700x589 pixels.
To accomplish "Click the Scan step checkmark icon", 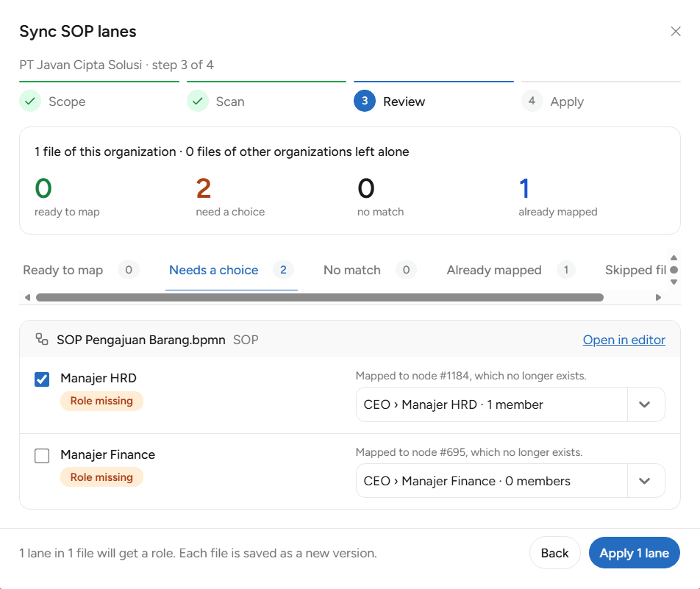I will tap(197, 101).
